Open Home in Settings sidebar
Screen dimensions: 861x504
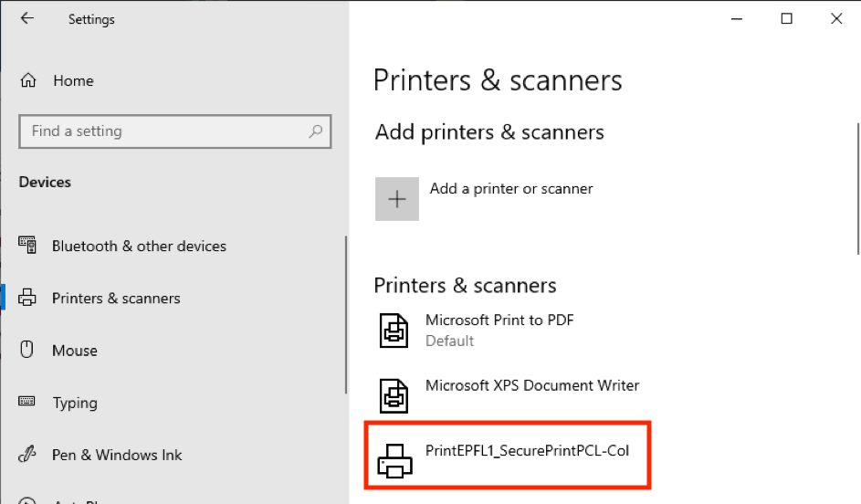[73, 80]
